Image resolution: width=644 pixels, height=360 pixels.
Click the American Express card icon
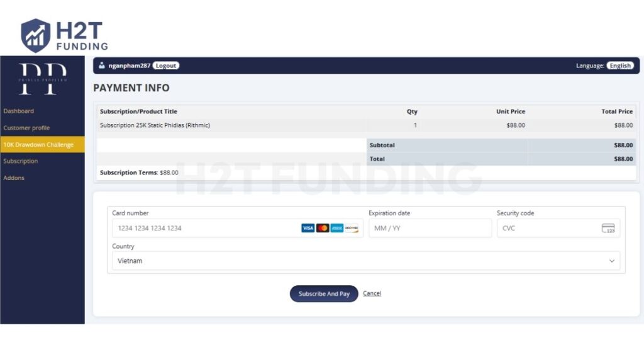pos(337,228)
